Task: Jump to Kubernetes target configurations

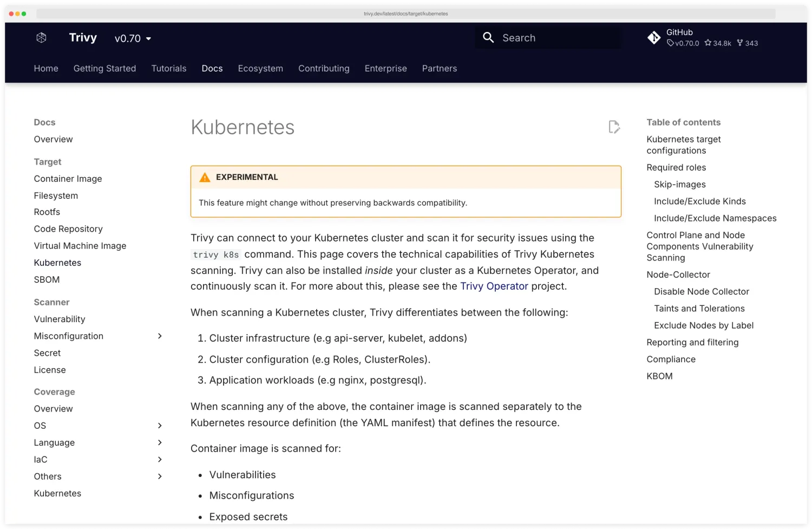Action: coord(683,145)
